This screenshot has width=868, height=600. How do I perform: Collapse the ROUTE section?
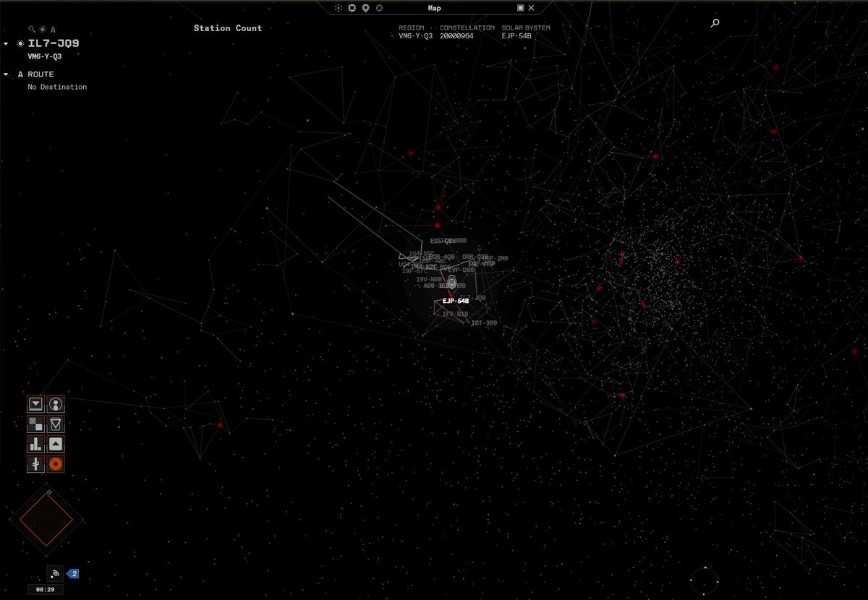click(x=7, y=74)
